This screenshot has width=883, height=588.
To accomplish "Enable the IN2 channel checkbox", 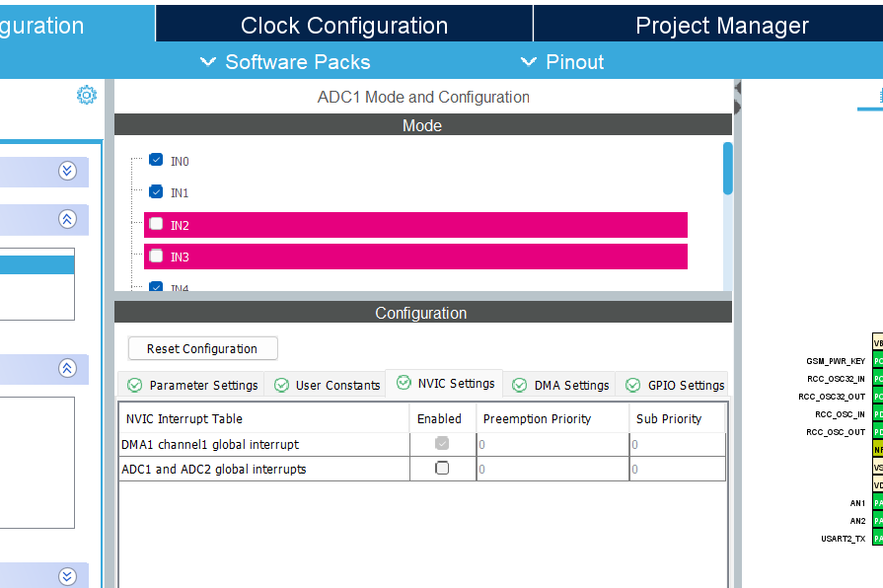I will coord(156,224).
